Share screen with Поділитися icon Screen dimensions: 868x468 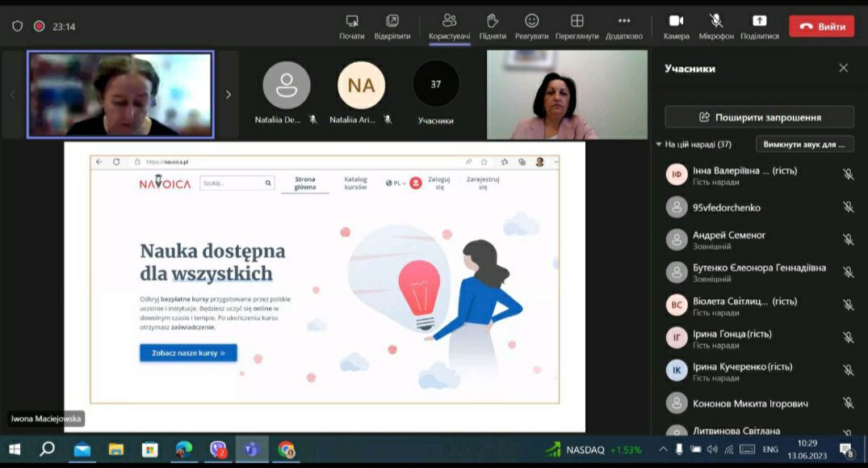point(759,22)
